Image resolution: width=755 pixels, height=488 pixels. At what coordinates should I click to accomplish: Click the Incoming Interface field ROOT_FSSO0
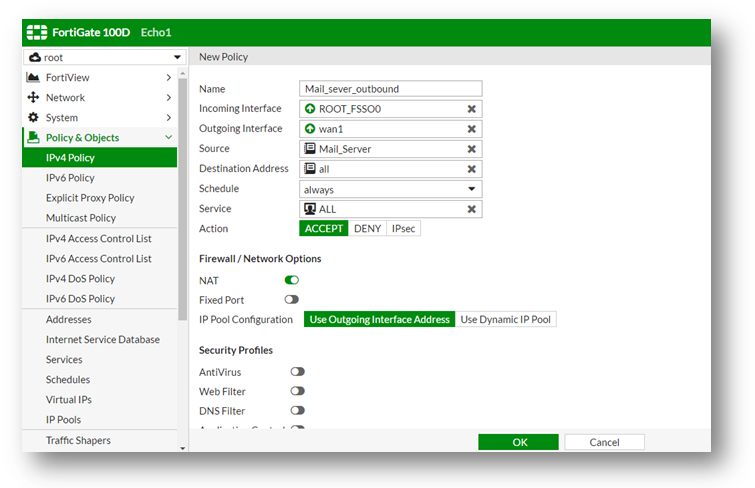click(391, 109)
